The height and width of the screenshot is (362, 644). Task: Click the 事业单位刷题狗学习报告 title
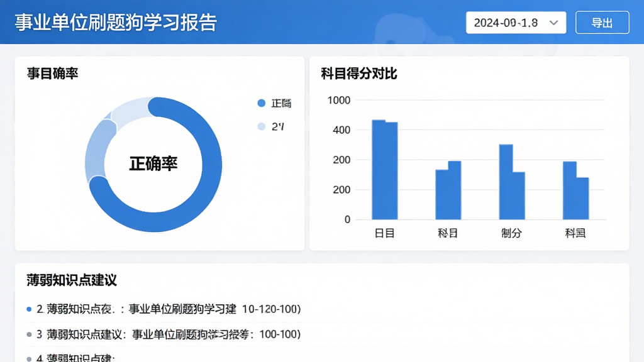116,23
